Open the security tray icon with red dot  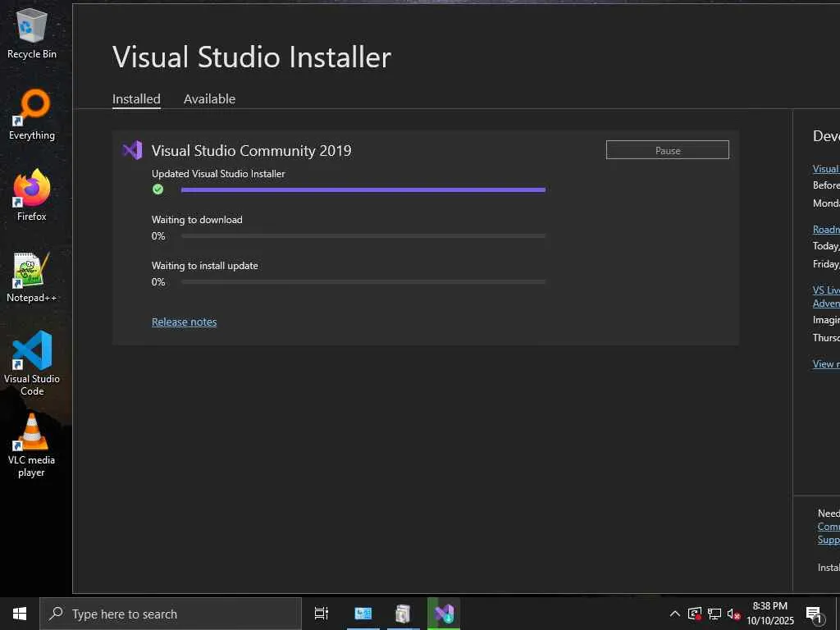click(x=695, y=614)
